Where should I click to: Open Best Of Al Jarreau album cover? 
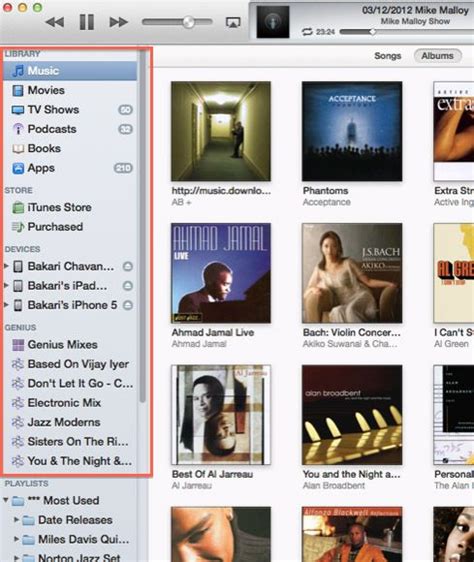(221, 415)
